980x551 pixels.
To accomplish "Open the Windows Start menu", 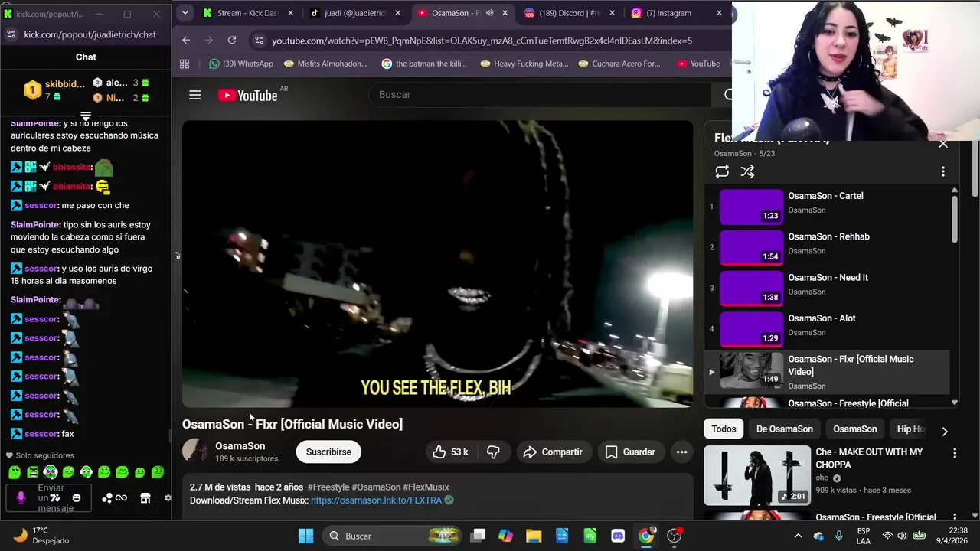I will tap(305, 536).
